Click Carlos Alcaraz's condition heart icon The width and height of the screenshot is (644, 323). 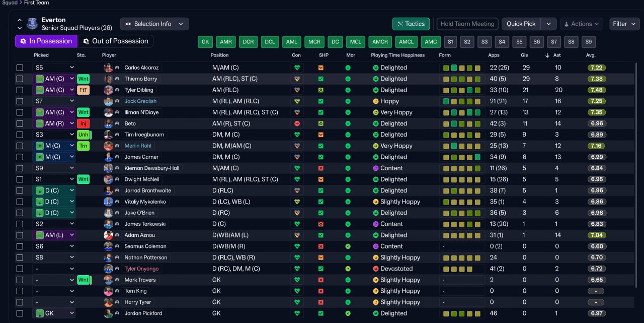coord(297,68)
